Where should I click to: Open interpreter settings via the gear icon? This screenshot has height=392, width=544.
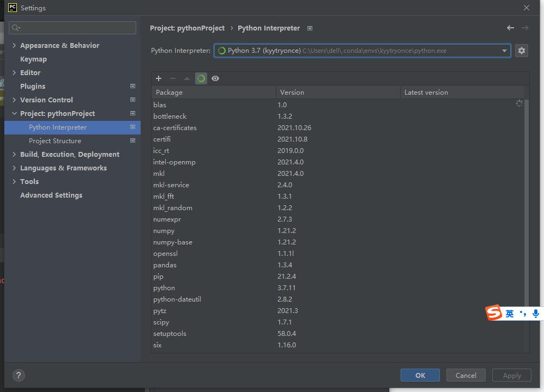tap(521, 50)
